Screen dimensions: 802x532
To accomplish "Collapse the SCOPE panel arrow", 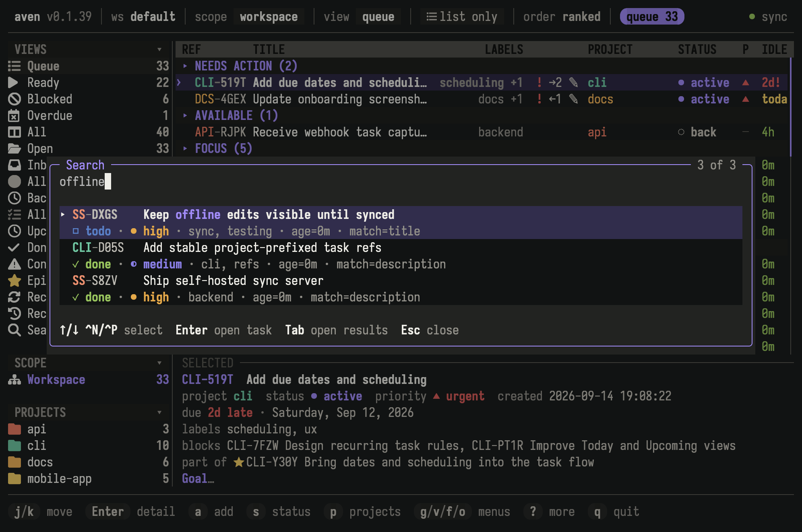I will (x=159, y=363).
